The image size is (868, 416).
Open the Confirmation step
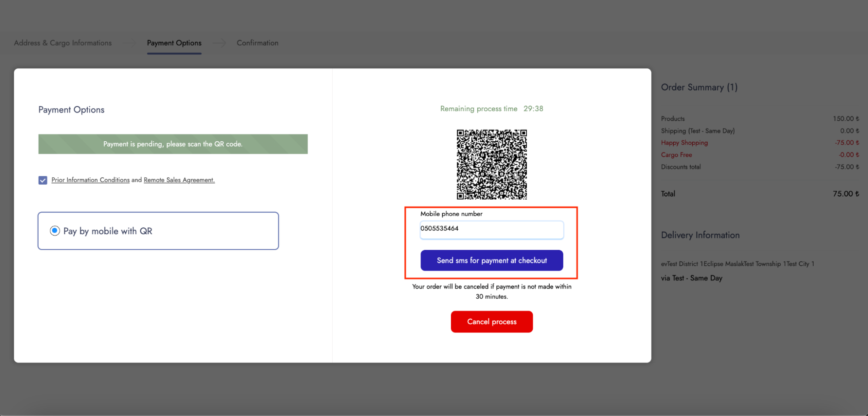(x=257, y=43)
